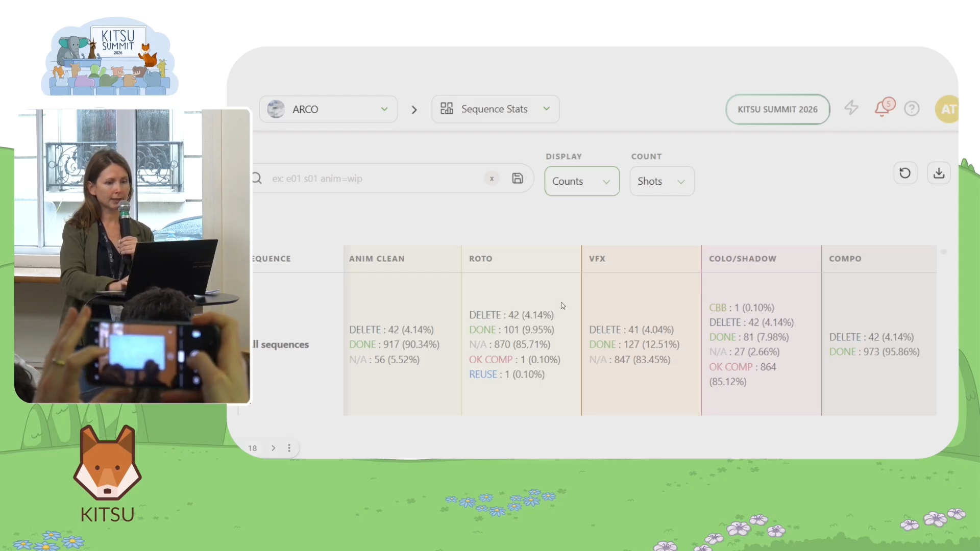Expand the ARCO project dropdown
The height and width of the screenshot is (551, 980).
tap(384, 109)
